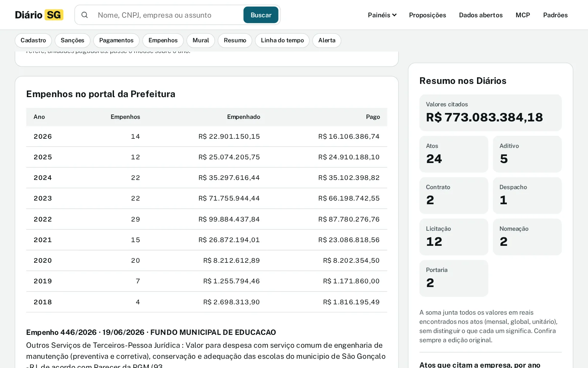This screenshot has width=588, height=368.
Task: Click the Empenhado column header
Action: tap(244, 117)
